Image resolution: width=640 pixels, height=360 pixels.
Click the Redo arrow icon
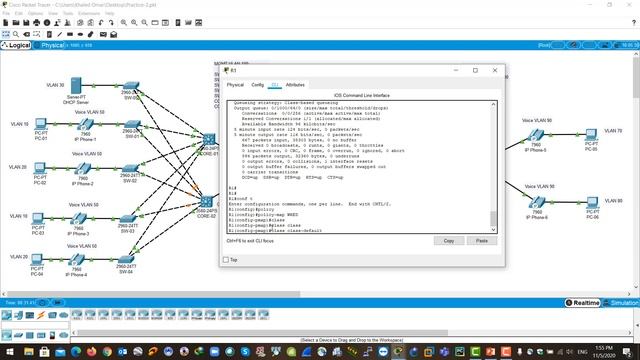pos(111,23)
